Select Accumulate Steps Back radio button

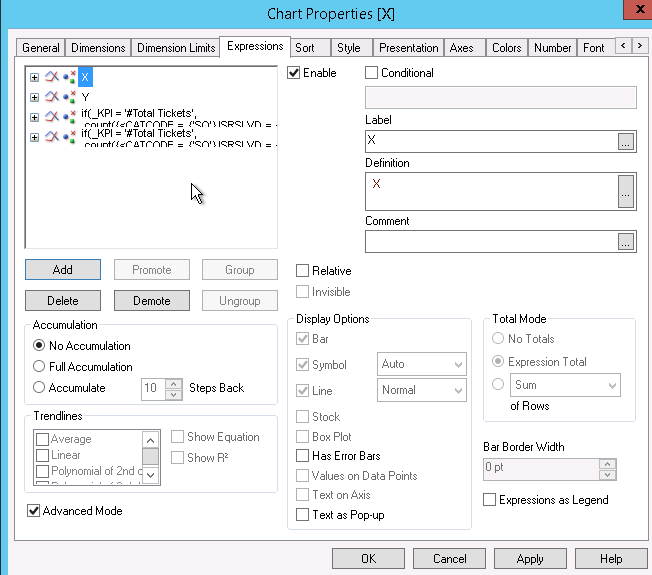[x=39, y=387]
